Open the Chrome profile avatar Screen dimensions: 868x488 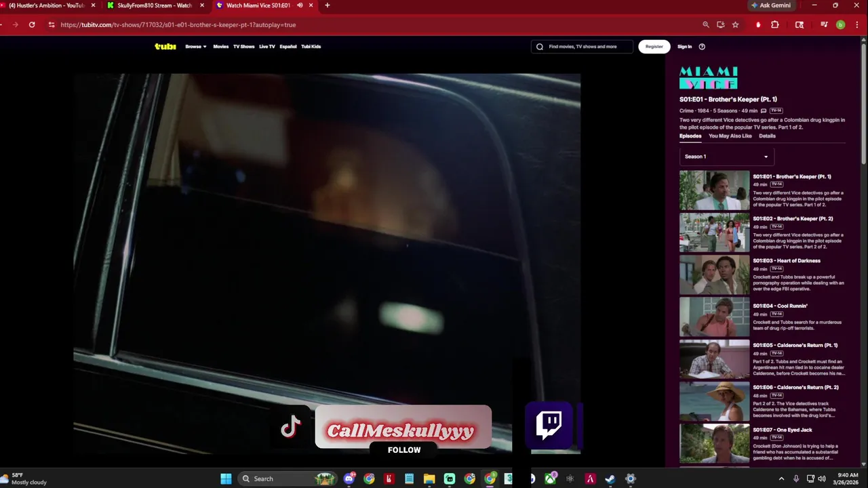[x=841, y=24]
